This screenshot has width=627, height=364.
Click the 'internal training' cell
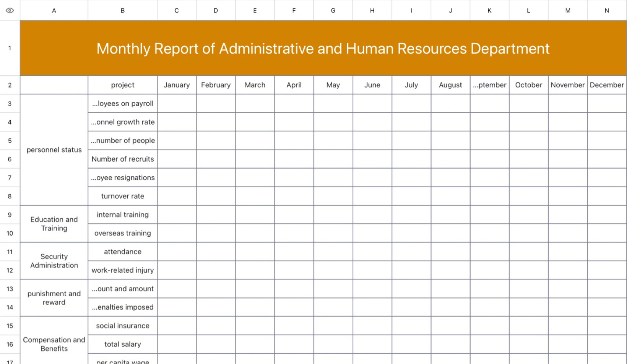tap(123, 214)
